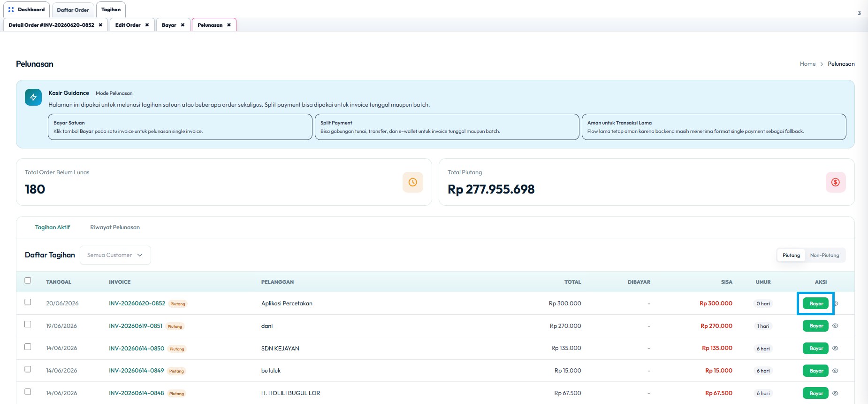Image resolution: width=868 pixels, height=404 pixels.
Task: Open the Tagihan top tab
Action: [111, 9]
